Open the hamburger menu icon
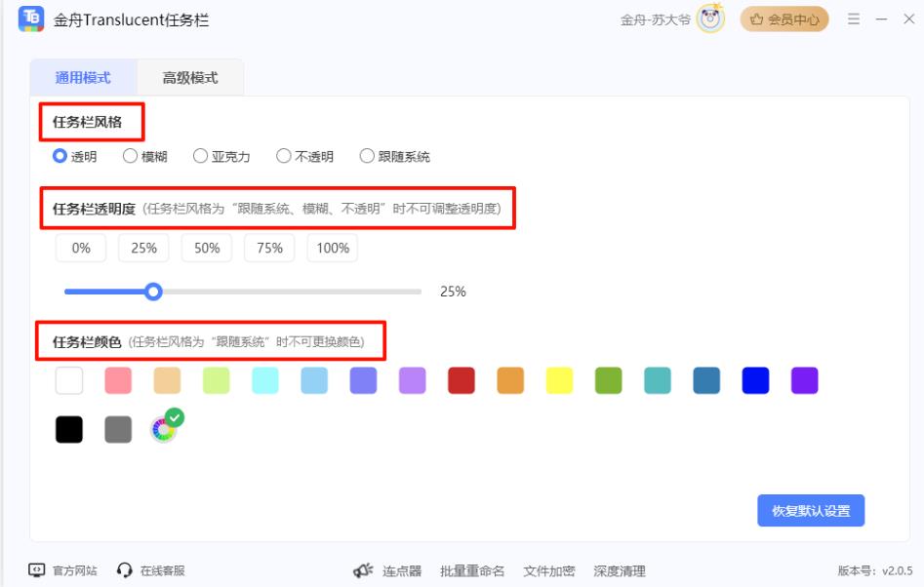924x587 pixels. pyautogui.click(x=854, y=19)
